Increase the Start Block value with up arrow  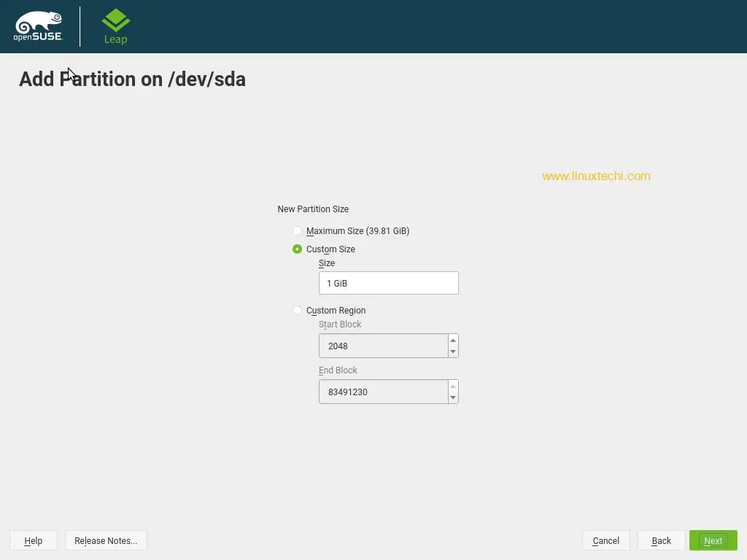pos(453,340)
